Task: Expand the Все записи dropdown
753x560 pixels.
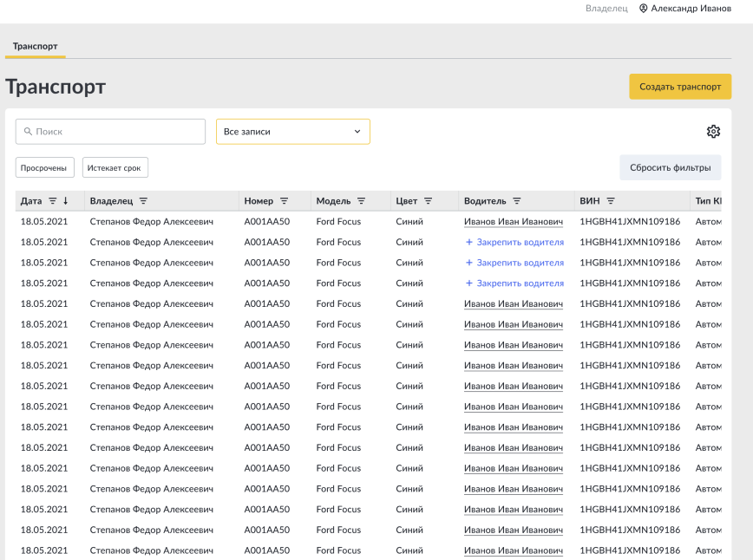Action: pyautogui.click(x=292, y=132)
